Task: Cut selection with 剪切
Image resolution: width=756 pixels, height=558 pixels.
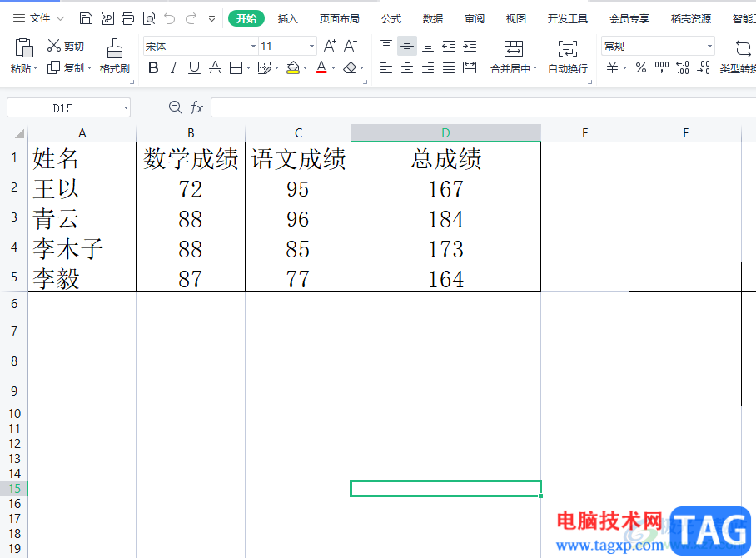Action: point(66,46)
